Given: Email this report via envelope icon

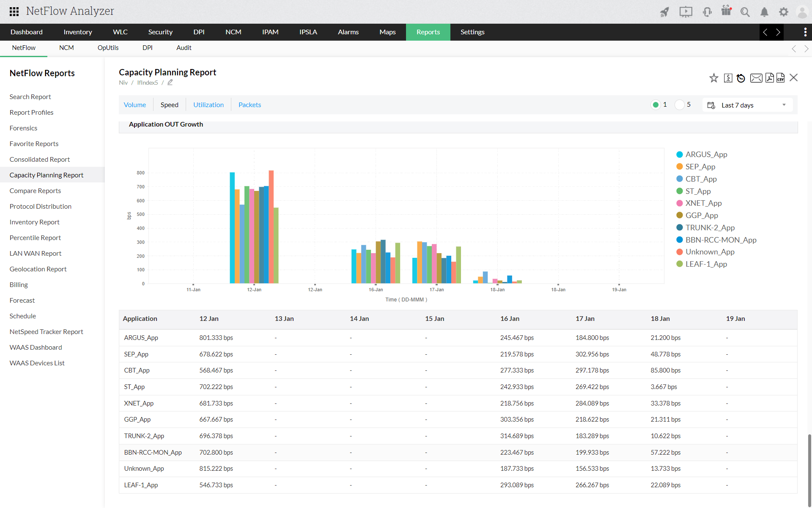Looking at the screenshot, I should [x=756, y=78].
